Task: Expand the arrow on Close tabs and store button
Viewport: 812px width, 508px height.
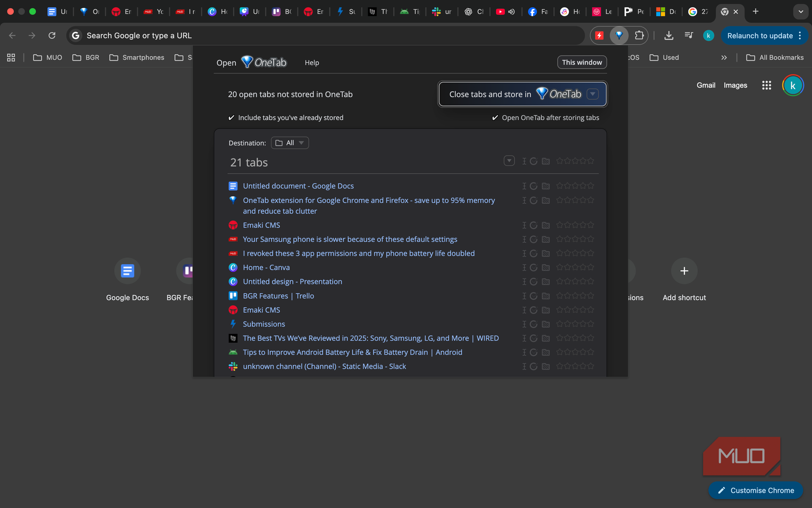Action: (593, 94)
